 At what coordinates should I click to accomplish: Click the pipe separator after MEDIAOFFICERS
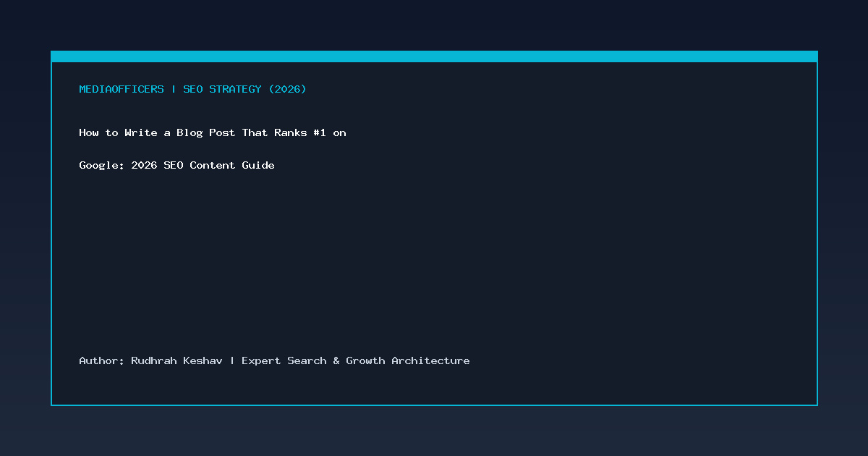click(x=174, y=89)
